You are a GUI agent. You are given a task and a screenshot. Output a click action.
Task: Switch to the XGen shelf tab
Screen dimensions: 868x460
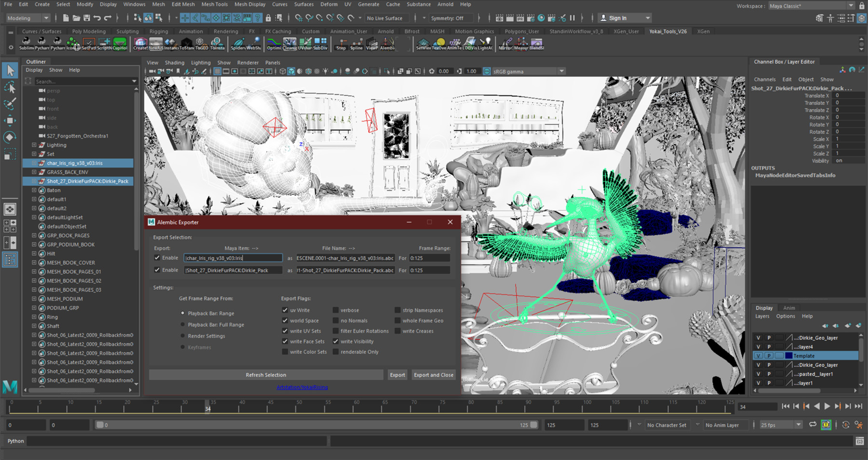click(703, 31)
